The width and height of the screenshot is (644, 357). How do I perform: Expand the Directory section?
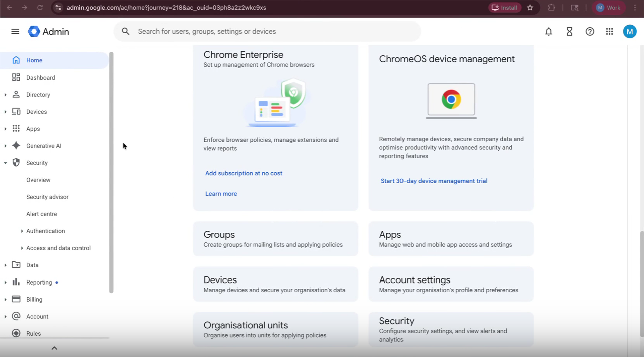coord(5,94)
